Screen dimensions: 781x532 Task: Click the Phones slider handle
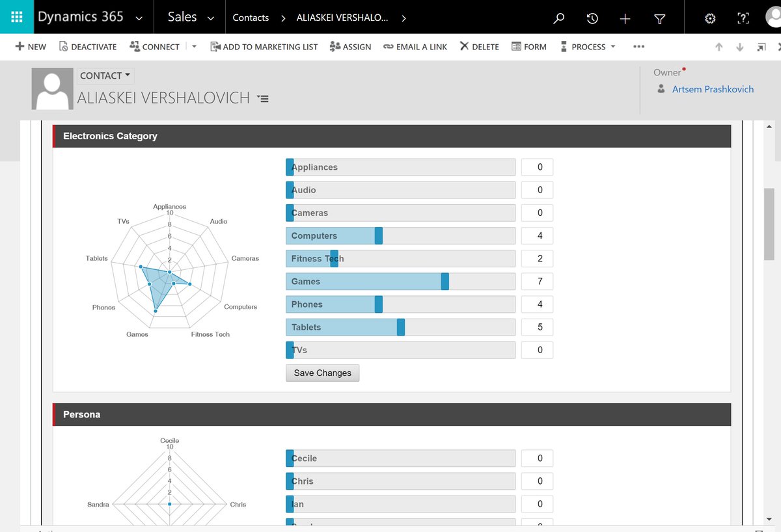click(379, 304)
